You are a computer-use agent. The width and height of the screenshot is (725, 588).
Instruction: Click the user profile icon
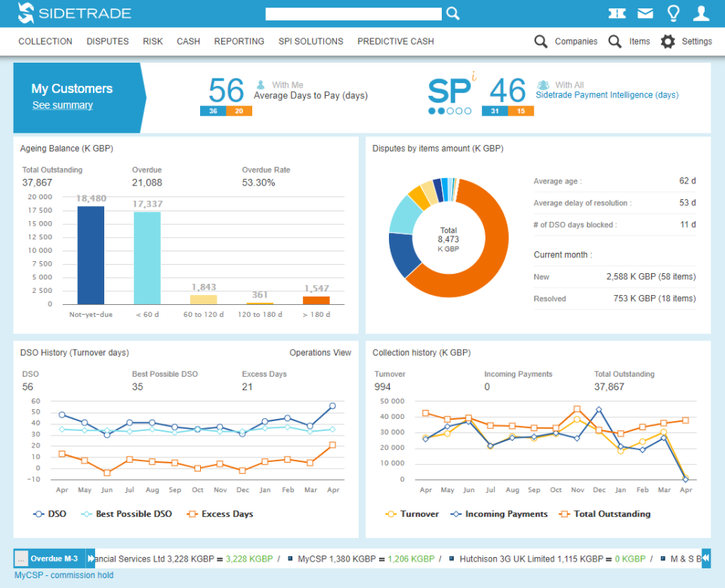702,13
